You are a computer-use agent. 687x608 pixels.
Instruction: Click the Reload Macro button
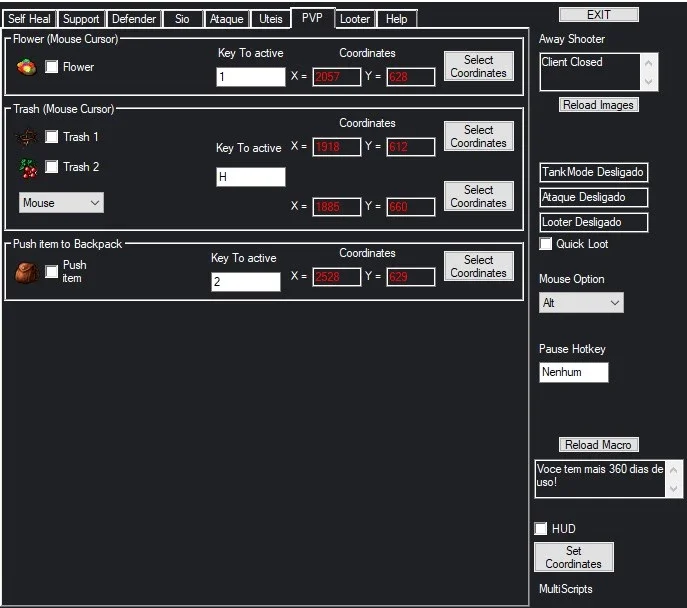[x=598, y=445]
